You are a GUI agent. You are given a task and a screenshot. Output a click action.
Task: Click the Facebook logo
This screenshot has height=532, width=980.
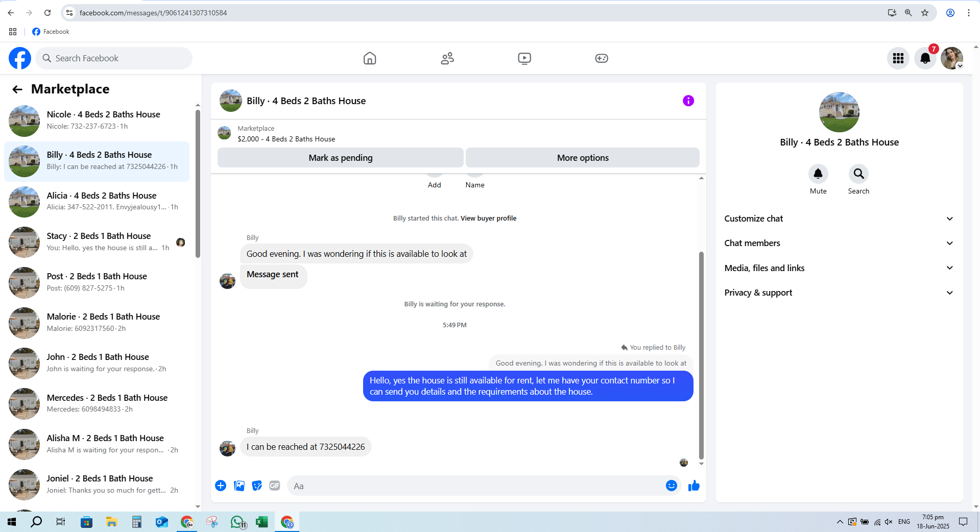coord(20,58)
